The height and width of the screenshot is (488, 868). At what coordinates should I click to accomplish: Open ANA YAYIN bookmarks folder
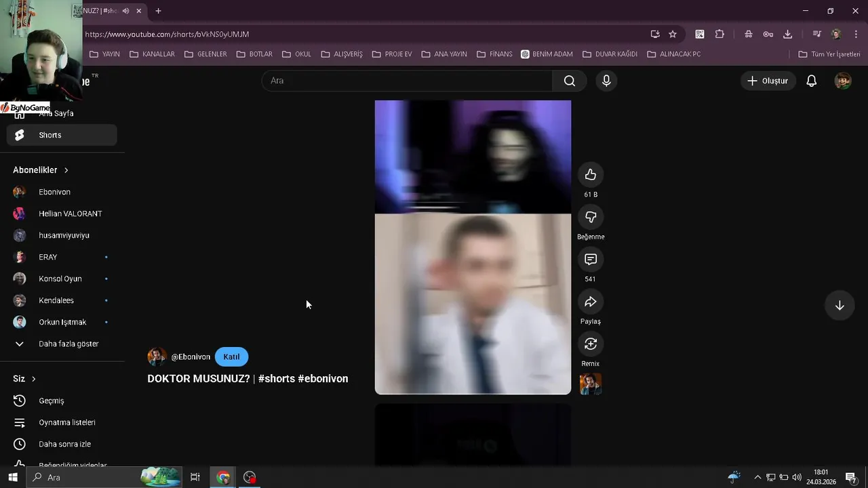[x=444, y=54]
